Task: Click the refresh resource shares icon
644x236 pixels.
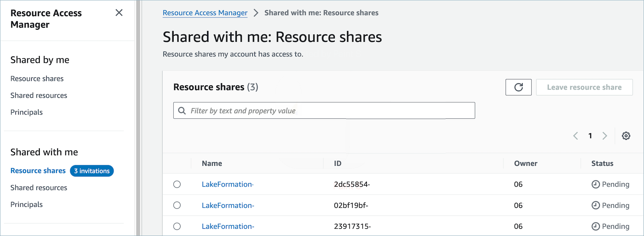Action: (x=518, y=87)
